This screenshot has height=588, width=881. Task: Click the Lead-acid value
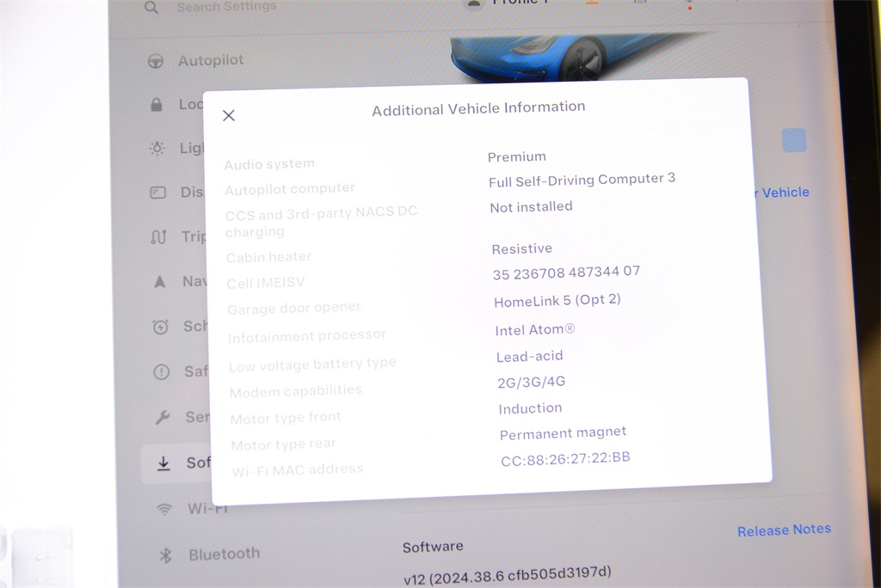[529, 356]
